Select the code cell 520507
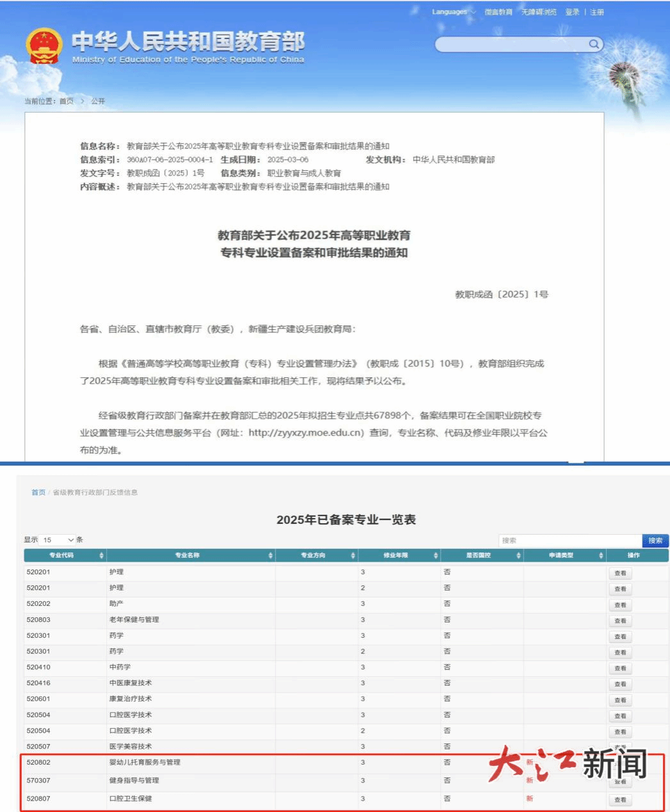 point(38,746)
